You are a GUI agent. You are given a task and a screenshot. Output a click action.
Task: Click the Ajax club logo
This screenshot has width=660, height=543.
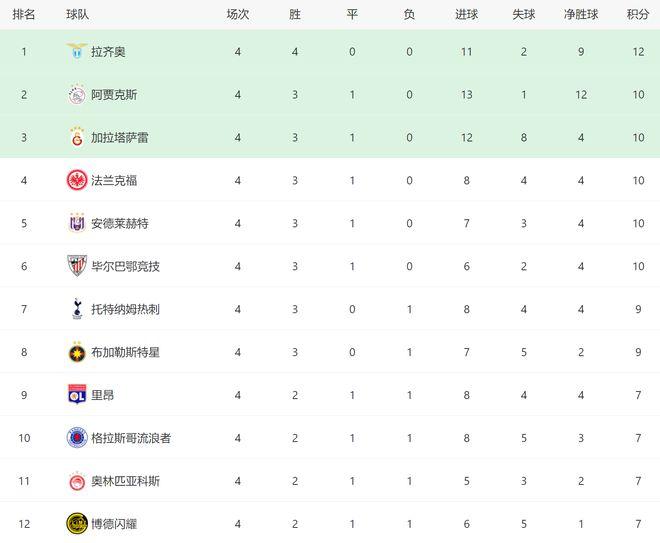(x=77, y=95)
